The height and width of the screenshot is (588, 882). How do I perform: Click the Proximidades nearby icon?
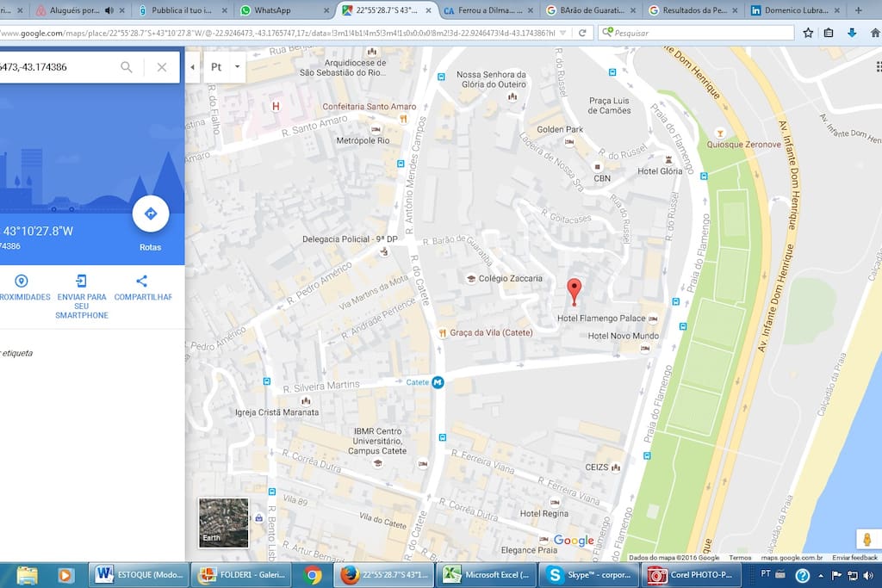click(x=21, y=281)
